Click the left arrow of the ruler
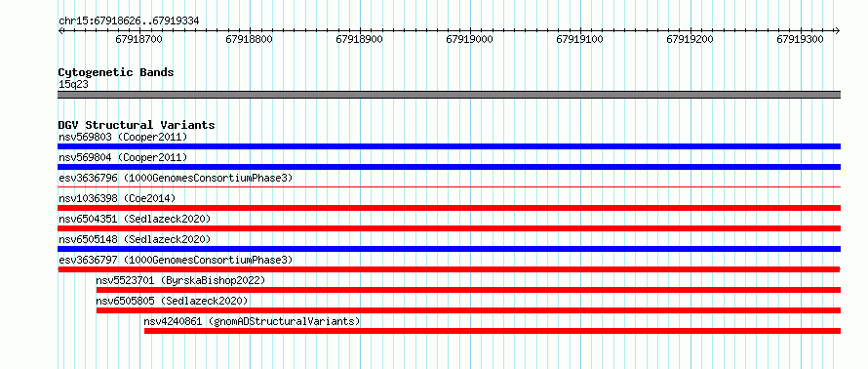Screen dimensions: 868x369 (x=60, y=31)
